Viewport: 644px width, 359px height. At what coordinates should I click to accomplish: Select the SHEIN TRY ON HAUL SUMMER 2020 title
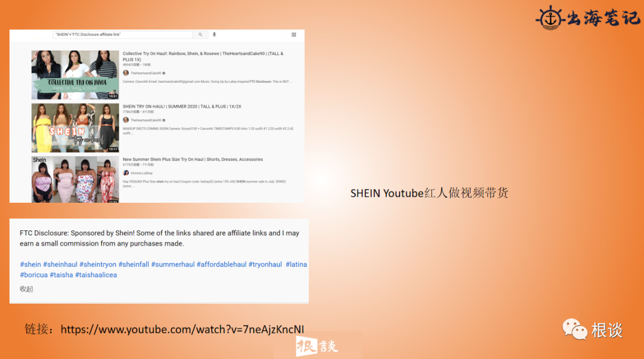click(182, 106)
